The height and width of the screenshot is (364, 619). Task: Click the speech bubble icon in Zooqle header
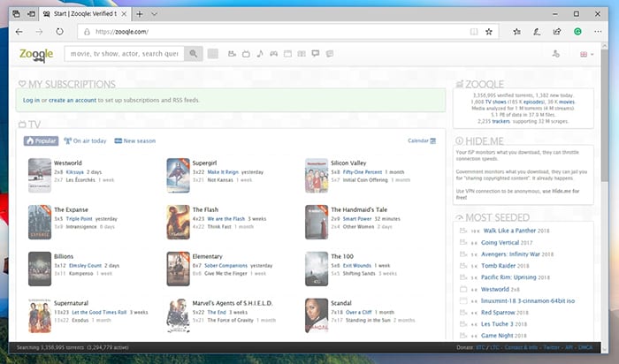[x=316, y=53]
